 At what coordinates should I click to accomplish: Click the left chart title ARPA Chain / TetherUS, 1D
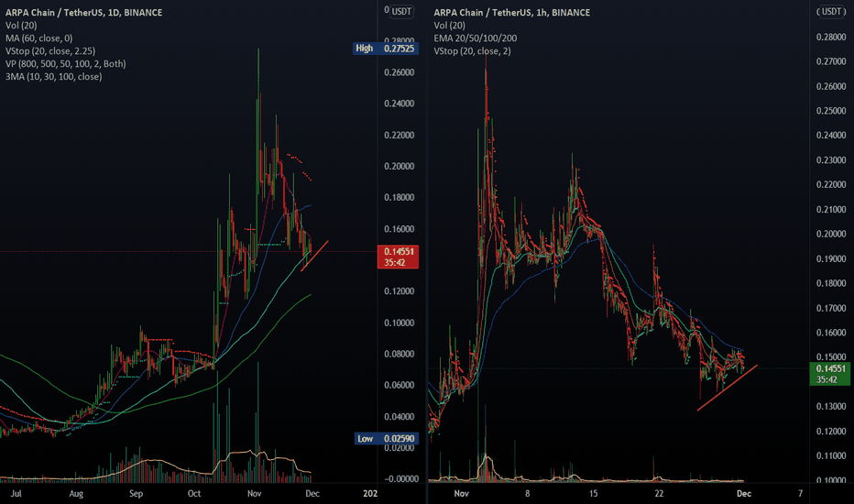(x=84, y=12)
